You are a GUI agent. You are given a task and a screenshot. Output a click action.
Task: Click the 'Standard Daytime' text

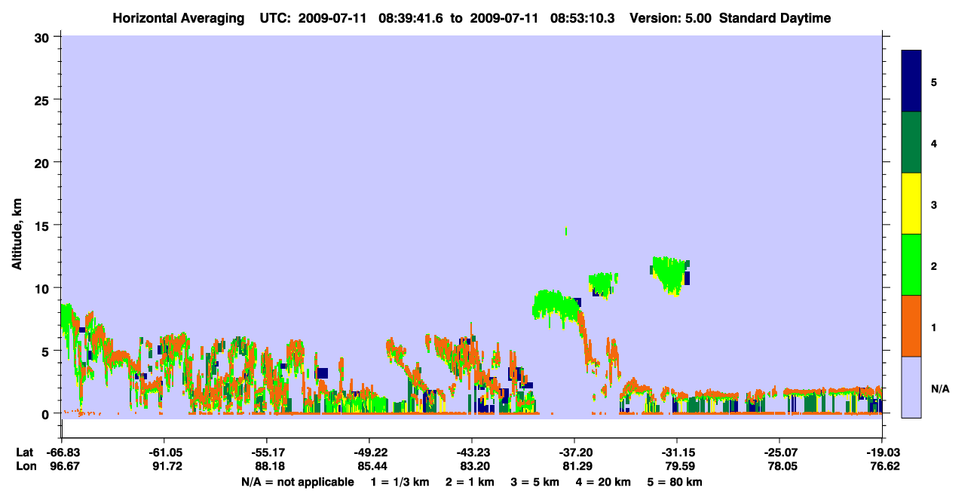(776, 18)
